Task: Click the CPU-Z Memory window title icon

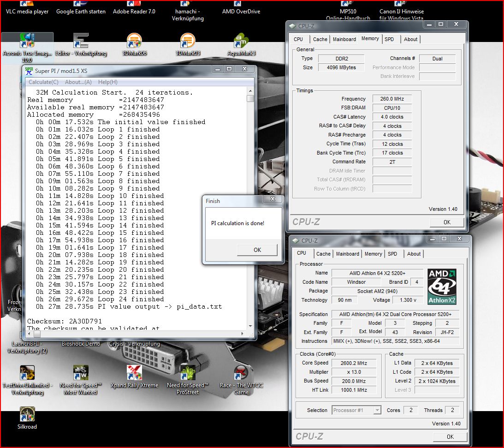Action: [x=292, y=26]
